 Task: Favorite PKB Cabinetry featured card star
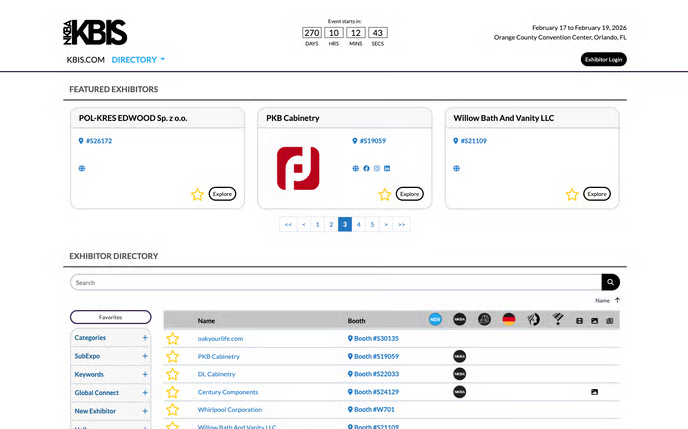coord(385,194)
